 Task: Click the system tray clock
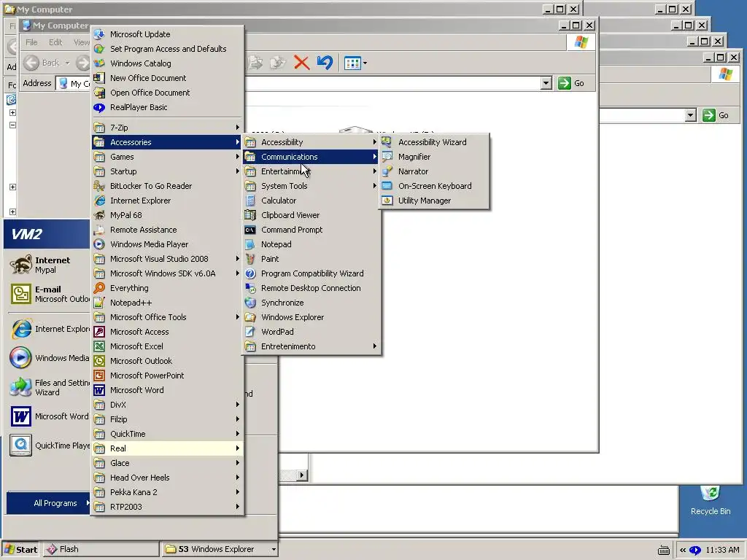point(722,550)
